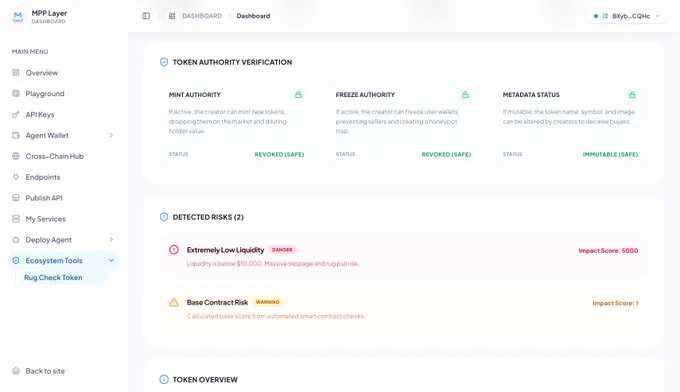Screen dimensions: 680x392
Task: Click Freeze Authority REVOKED (SAFE) status
Action: [446, 154]
